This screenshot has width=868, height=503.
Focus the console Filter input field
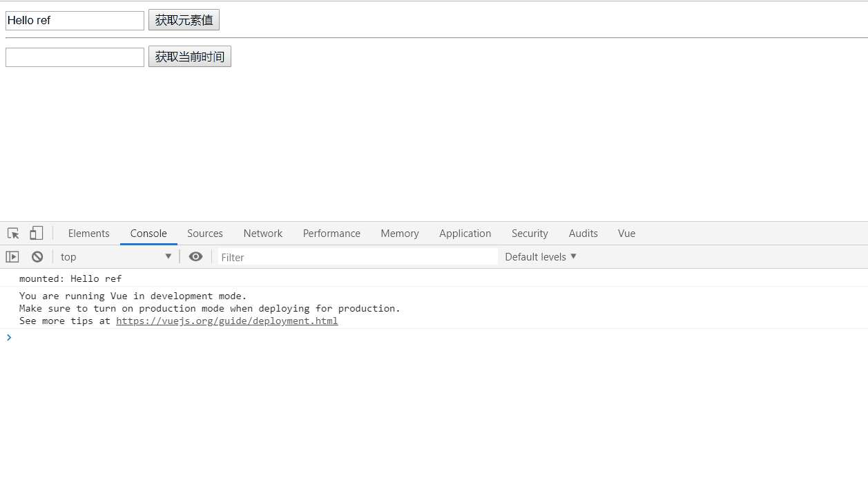(x=358, y=257)
